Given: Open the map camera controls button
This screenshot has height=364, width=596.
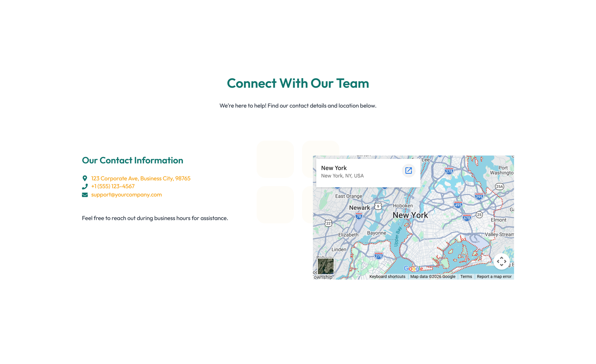Looking at the screenshot, I should (x=501, y=261).
